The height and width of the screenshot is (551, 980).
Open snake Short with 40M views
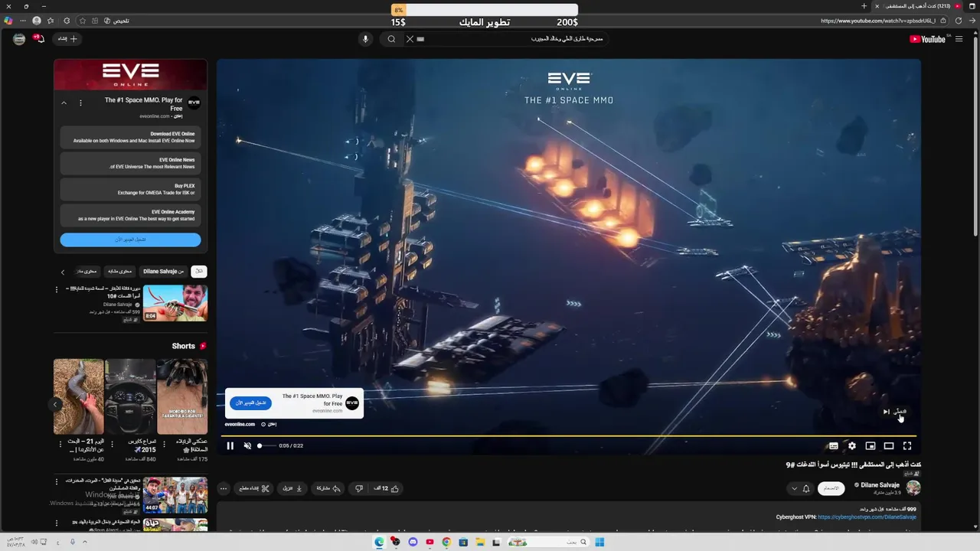coord(79,396)
